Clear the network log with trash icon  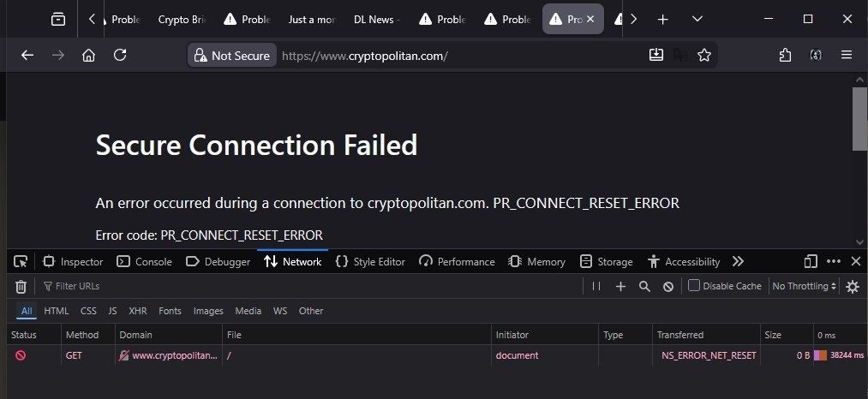[21, 287]
